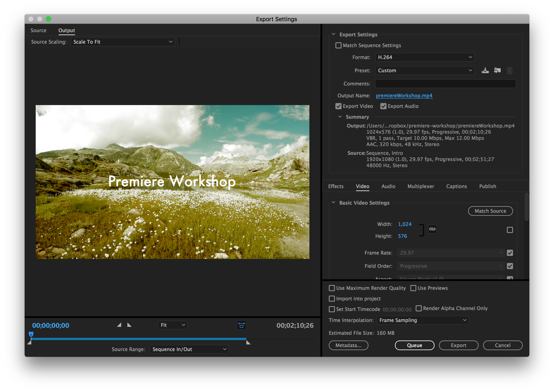Open the Source tab in the preview

pyautogui.click(x=38, y=30)
